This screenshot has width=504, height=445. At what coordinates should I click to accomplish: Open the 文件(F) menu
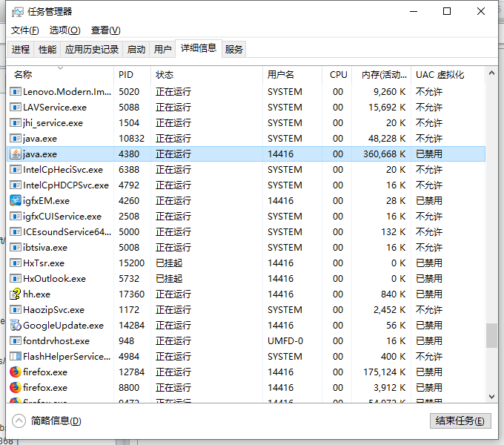[x=25, y=30]
